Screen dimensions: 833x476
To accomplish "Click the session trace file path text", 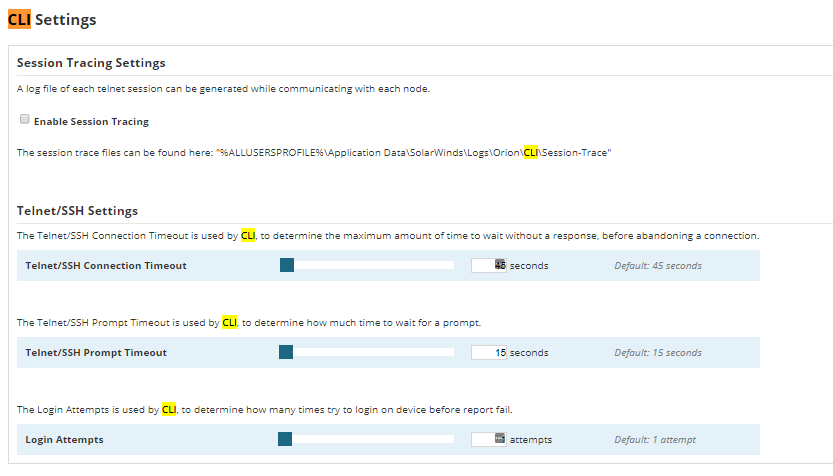I will pyautogui.click(x=413, y=153).
